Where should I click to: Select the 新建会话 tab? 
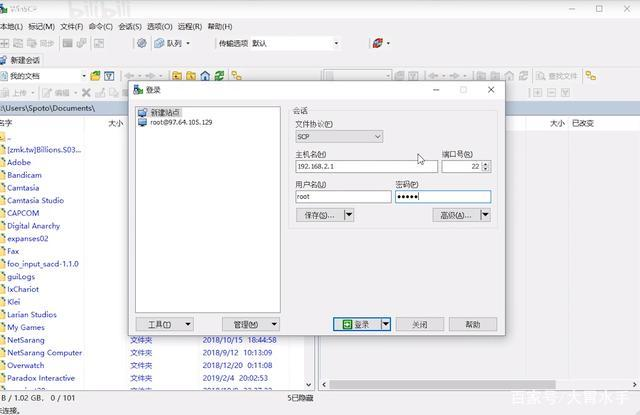coord(20,60)
